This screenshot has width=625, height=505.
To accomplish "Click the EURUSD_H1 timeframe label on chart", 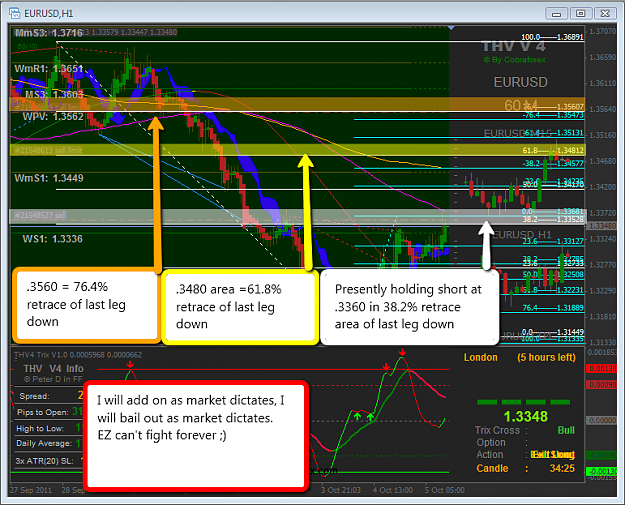I will tap(522, 235).
